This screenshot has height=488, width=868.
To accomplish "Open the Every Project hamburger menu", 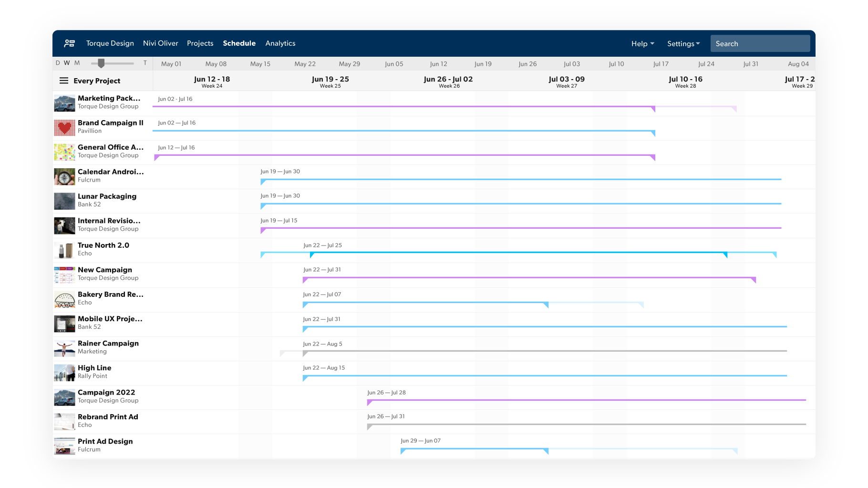I will 63,81.
